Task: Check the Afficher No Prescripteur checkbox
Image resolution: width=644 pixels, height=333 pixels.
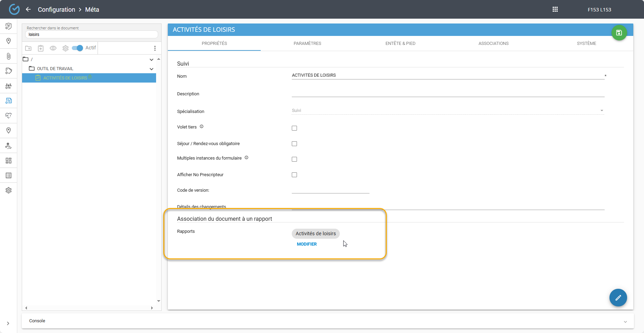Action: (x=294, y=175)
